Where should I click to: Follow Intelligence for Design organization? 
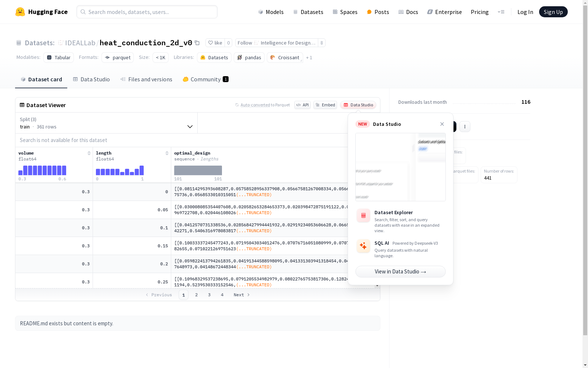click(277, 43)
